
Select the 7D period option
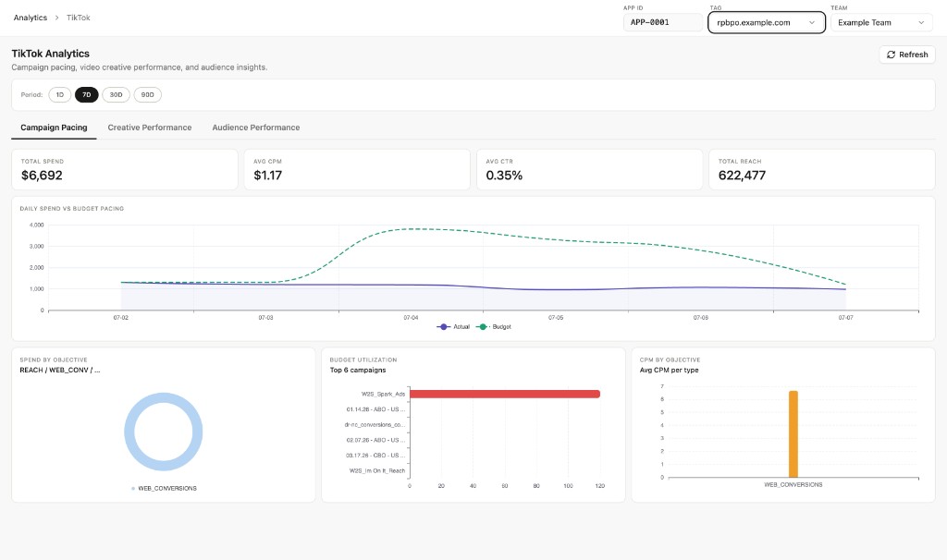click(86, 95)
